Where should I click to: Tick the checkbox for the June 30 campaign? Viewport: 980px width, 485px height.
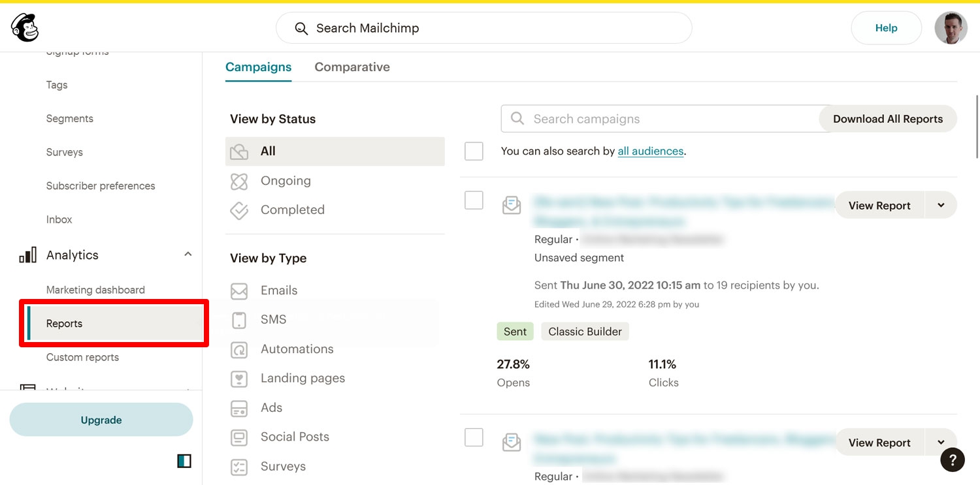coord(474,200)
